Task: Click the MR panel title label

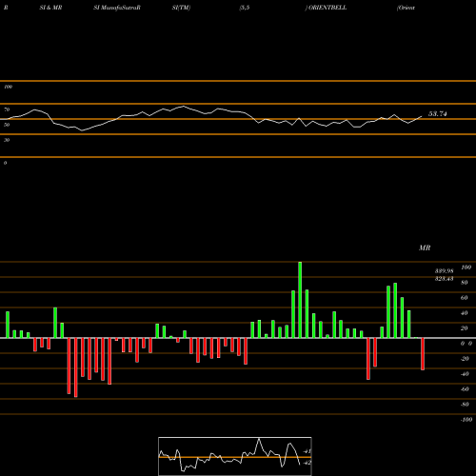Action: pos(425,248)
